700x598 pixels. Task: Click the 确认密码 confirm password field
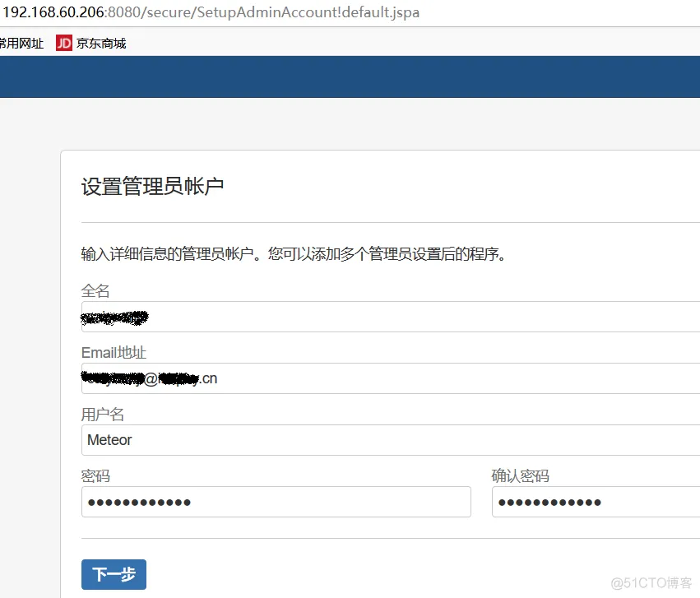tap(596, 502)
